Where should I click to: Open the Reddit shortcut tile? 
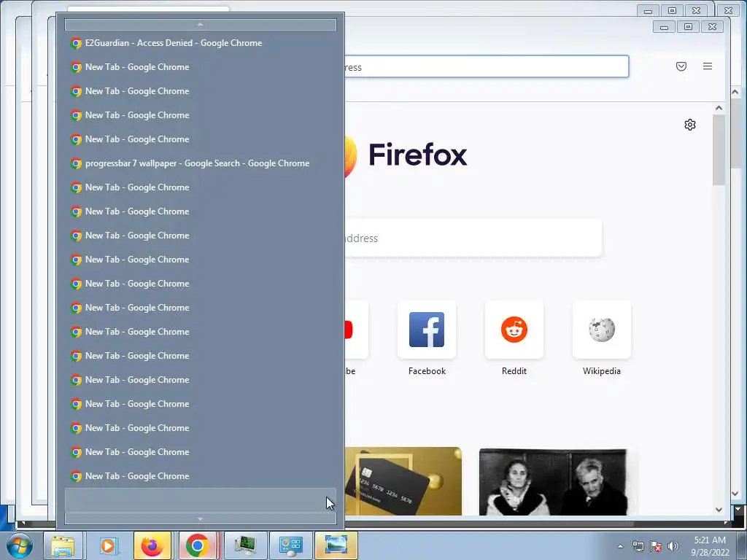click(x=514, y=330)
